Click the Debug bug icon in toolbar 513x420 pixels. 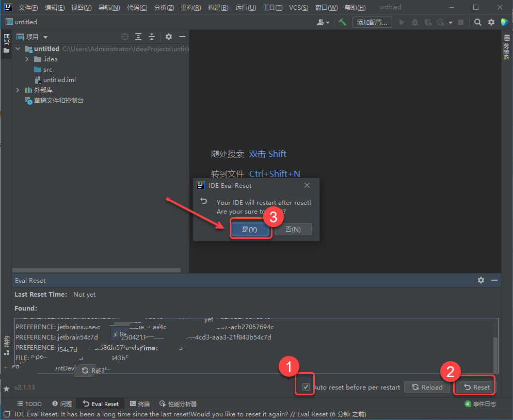click(415, 22)
